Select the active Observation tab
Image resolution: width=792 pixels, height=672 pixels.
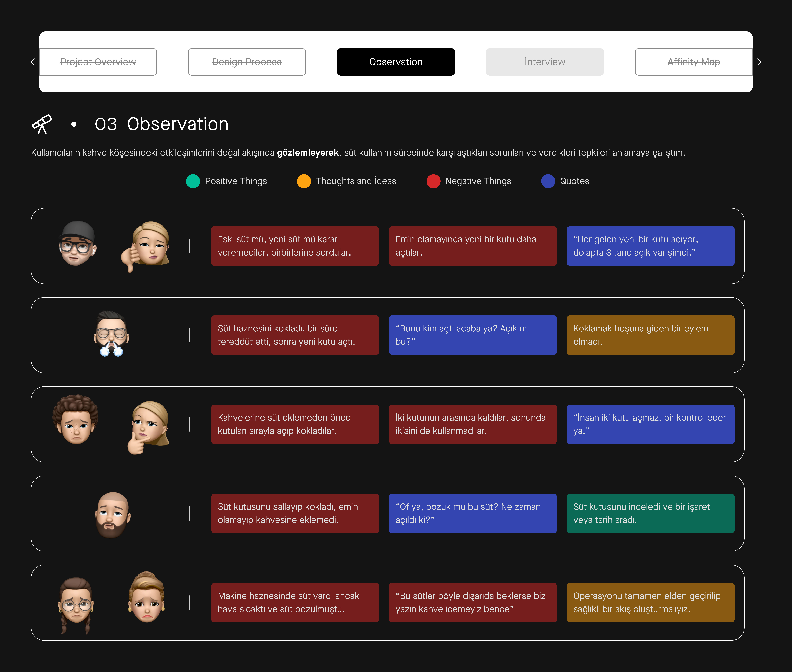[396, 62]
